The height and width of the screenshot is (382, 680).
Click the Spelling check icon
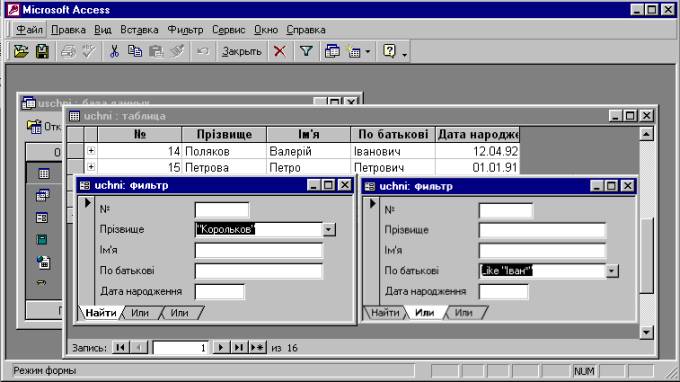(x=89, y=51)
